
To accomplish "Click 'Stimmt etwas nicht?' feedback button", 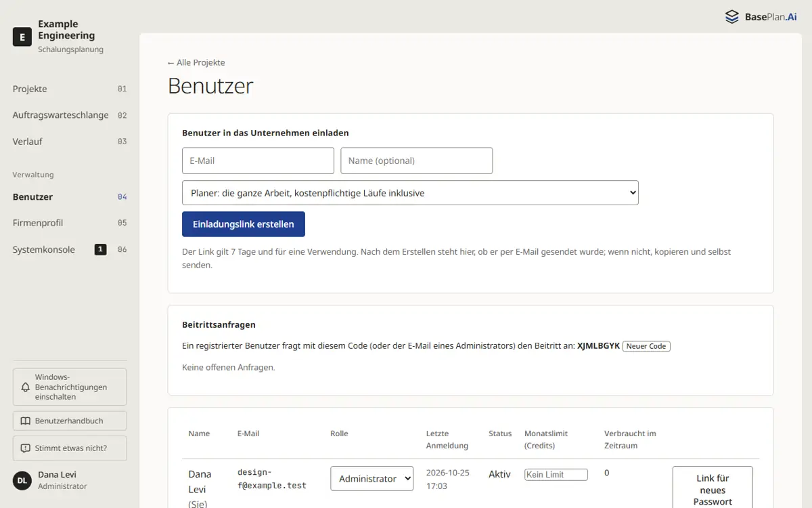I will click(x=70, y=448).
